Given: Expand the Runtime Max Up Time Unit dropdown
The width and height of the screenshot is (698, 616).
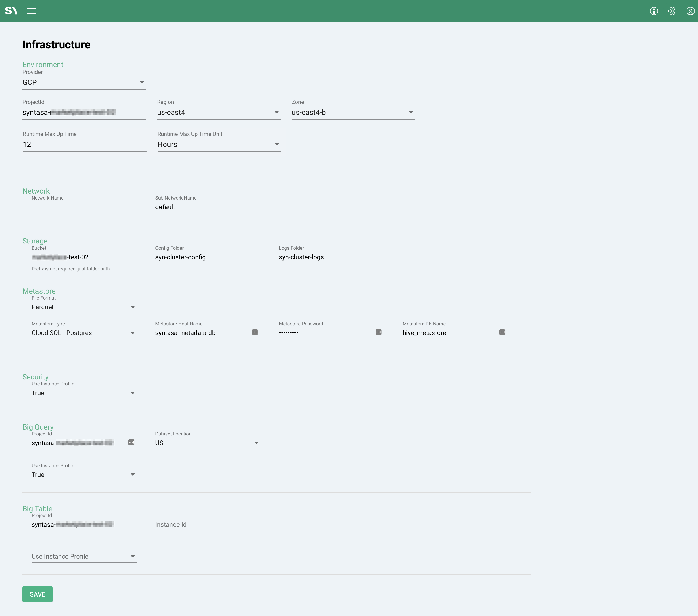Looking at the screenshot, I should [219, 145].
